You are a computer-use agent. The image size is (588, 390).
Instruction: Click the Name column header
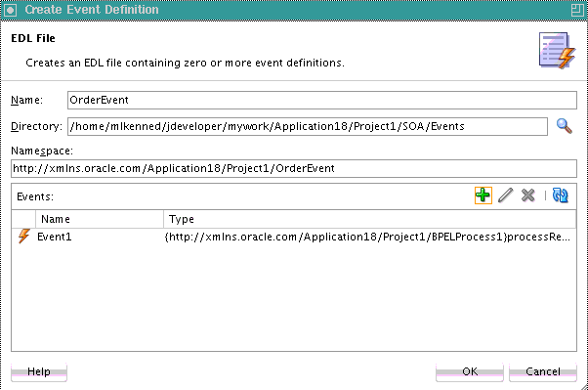click(100, 219)
